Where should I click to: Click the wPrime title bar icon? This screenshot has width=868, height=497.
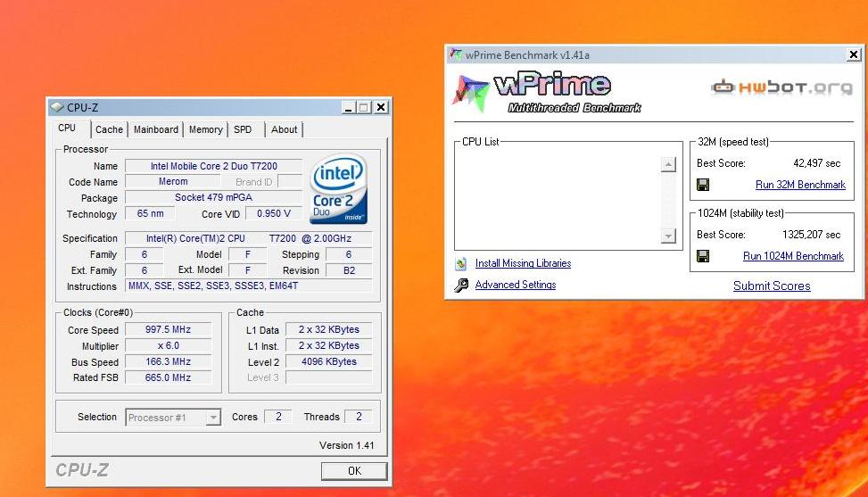pos(456,54)
